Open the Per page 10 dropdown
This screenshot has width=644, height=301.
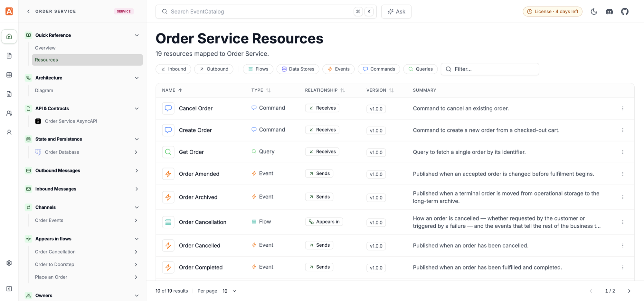coord(229,291)
